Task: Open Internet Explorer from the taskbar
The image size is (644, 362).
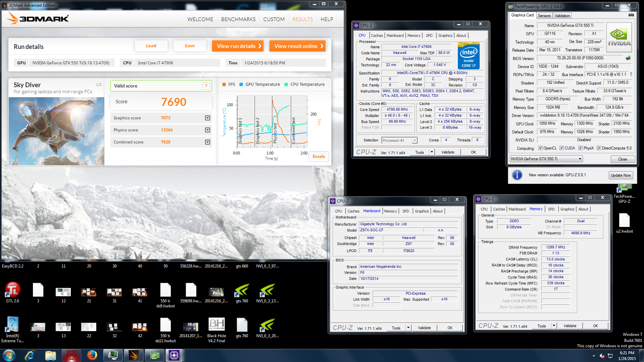Action: tap(30, 355)
